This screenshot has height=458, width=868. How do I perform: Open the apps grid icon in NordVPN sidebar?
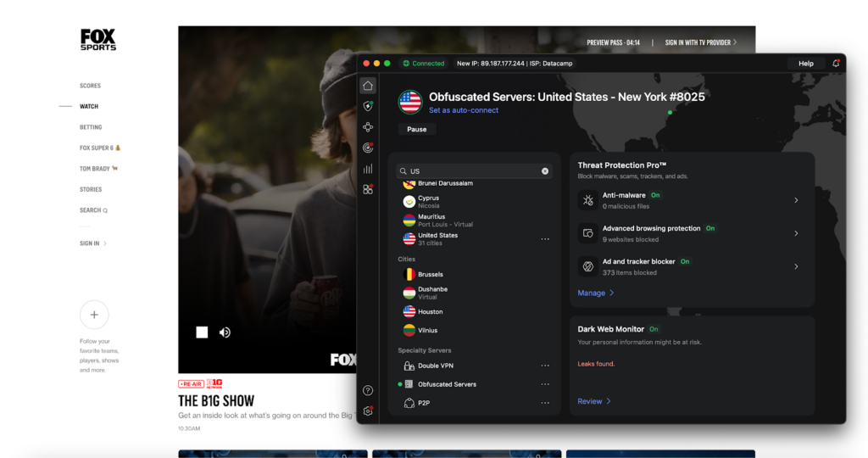coord(368,189)
